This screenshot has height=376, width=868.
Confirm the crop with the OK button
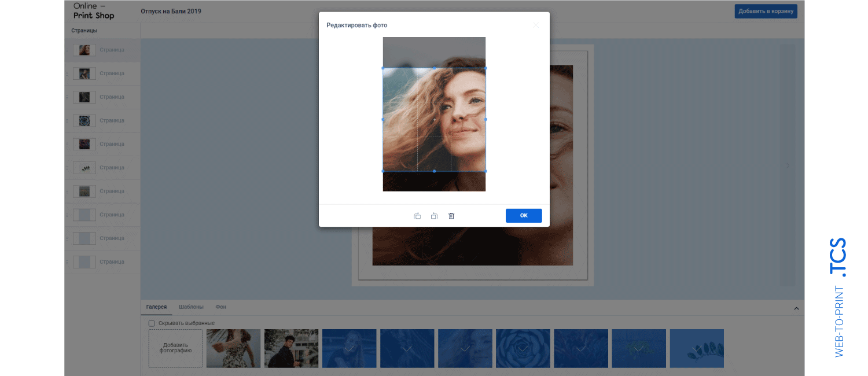click(524, 216)
